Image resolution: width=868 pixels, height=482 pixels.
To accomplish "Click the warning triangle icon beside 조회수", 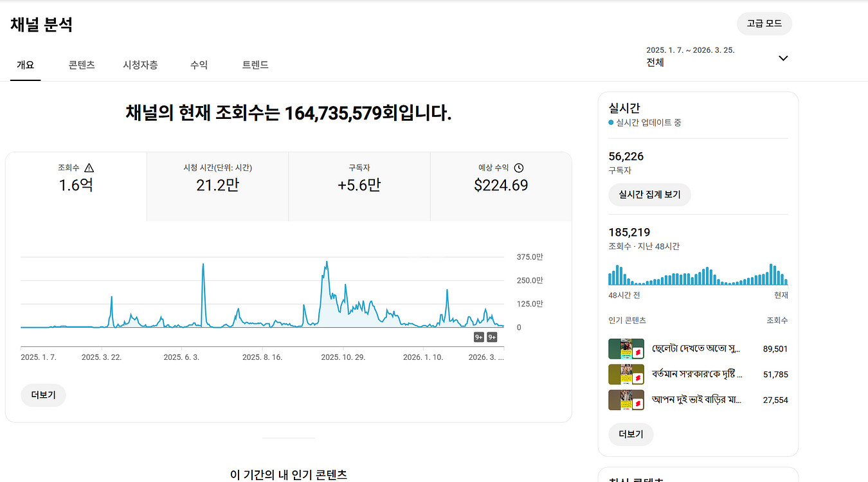I will tap(89, 168).
